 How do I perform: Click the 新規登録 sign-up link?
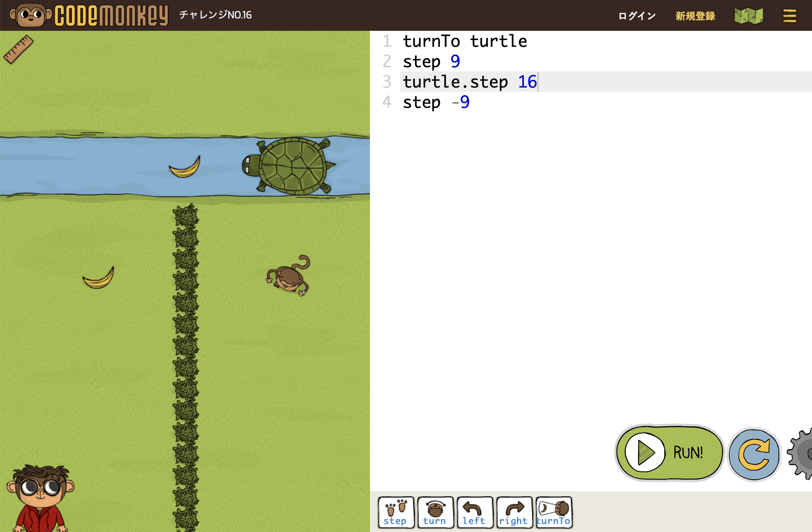[x=695, y=16]
